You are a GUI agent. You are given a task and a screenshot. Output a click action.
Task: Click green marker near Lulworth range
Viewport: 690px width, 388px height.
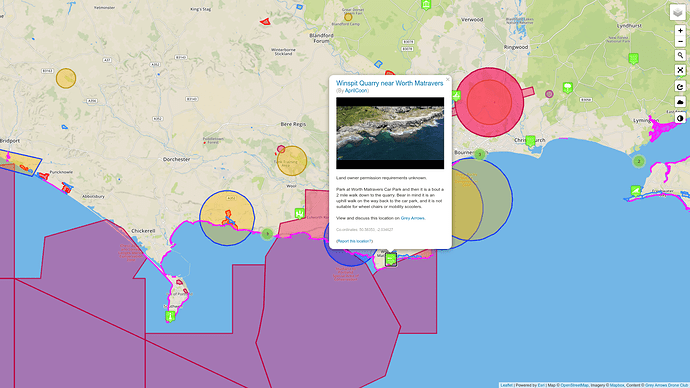299,213
